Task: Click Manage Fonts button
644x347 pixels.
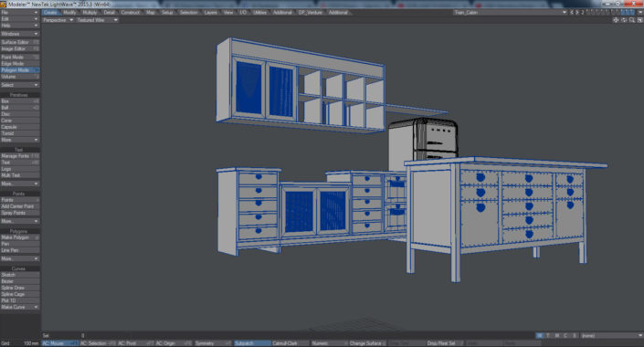Action: pos(20,156)
